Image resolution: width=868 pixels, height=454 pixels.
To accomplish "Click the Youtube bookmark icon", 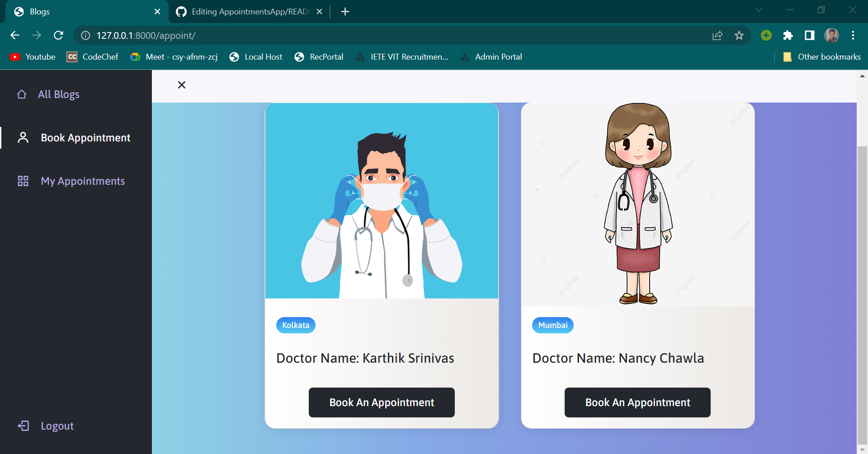I will (15, 57).
